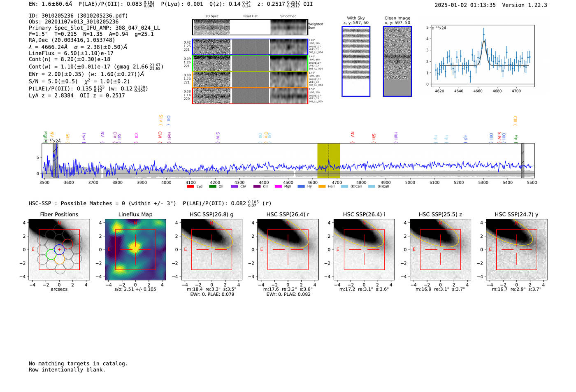Click the green-outlined 2D spectrum row
This screenshot has width=576, height=392.
[x=250, y=63]
